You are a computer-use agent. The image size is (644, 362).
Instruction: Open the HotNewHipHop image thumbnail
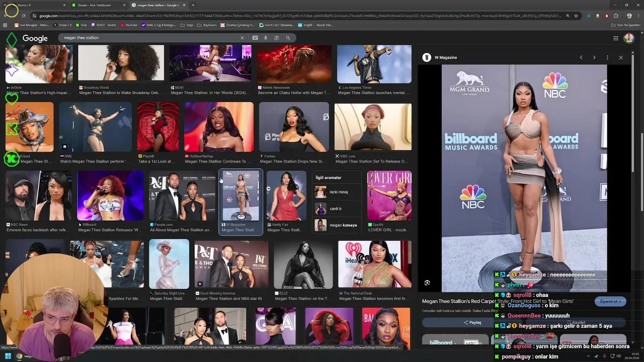click(x=219, y=127)
